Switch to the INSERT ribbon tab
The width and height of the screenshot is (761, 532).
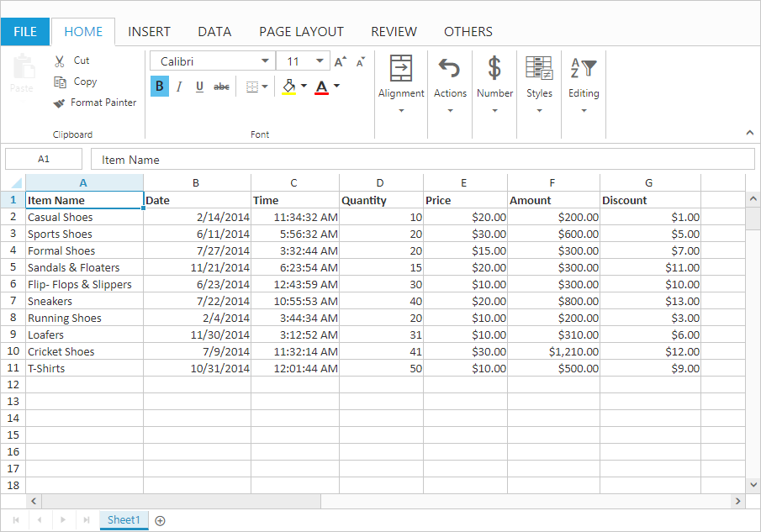click(x=149, y=31)
